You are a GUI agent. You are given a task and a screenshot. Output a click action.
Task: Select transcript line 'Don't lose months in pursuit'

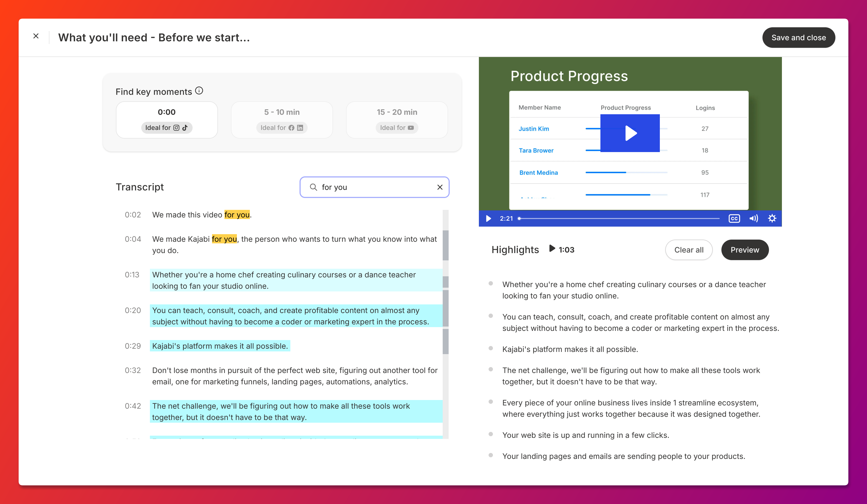295,376
